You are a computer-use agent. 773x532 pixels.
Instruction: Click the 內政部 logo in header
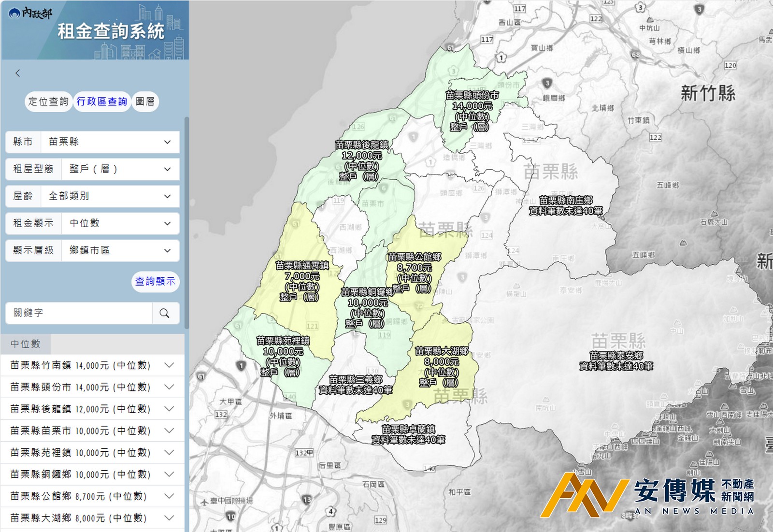(30, 13)
